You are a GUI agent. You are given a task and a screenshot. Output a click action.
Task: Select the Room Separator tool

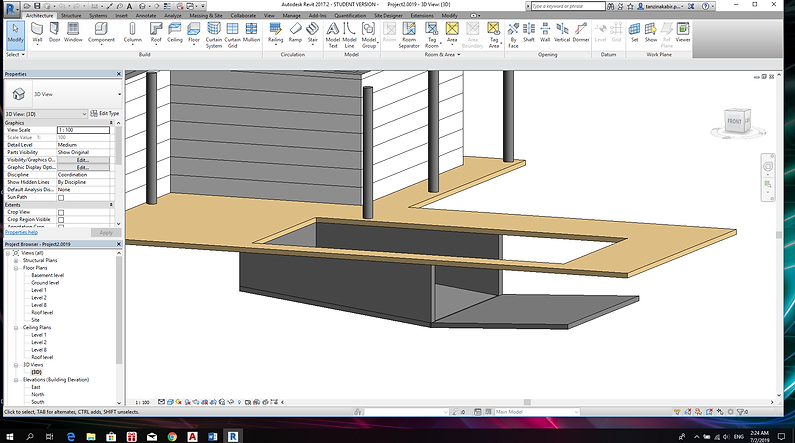409,35
